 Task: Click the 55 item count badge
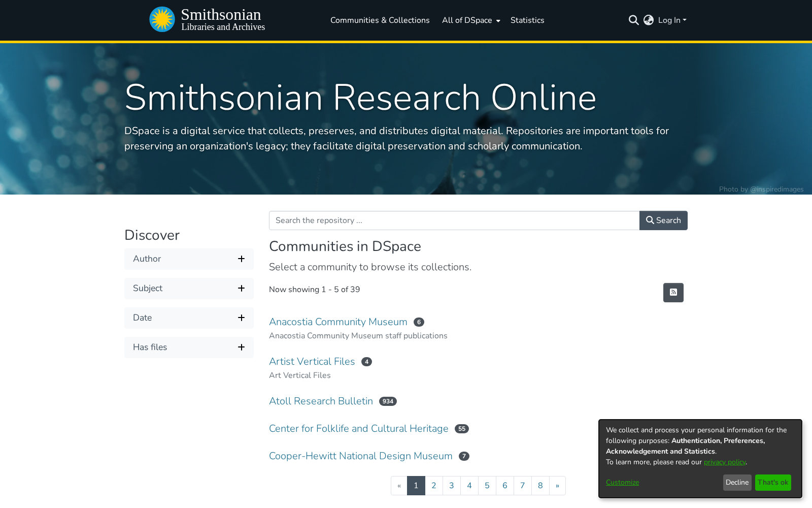pos(462,429)
